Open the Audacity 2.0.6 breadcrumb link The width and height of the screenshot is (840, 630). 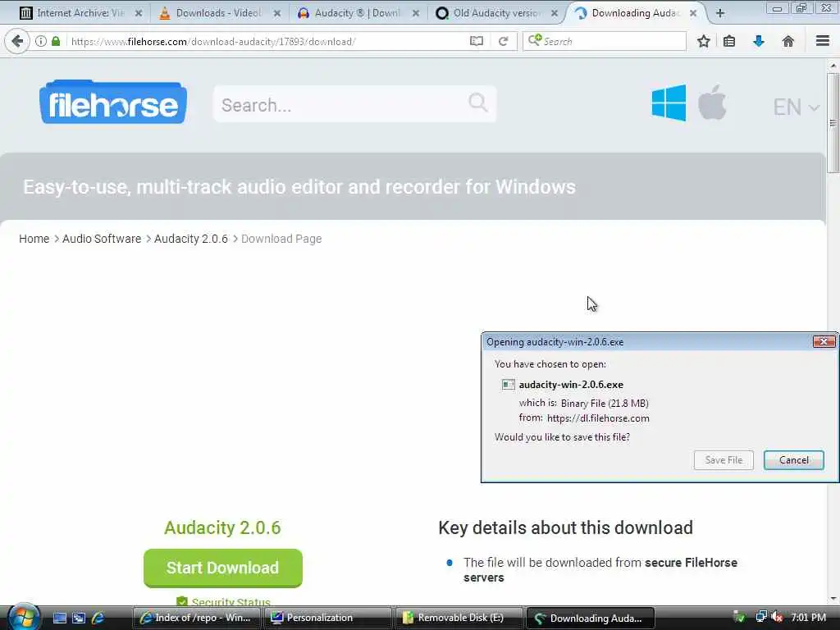coord(191,239)
